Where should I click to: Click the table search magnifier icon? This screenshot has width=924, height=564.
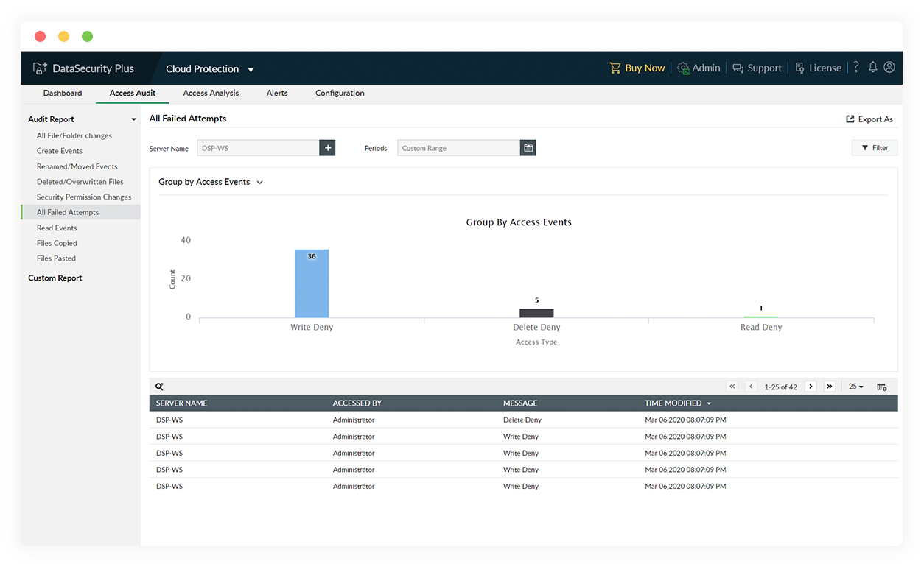point(160,387)
